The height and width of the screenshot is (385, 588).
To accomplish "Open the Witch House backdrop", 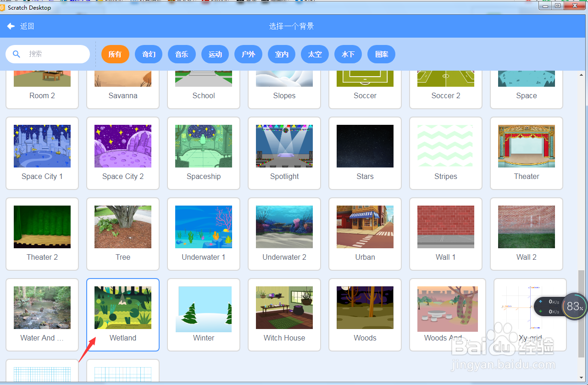I will tap(284, 315).
